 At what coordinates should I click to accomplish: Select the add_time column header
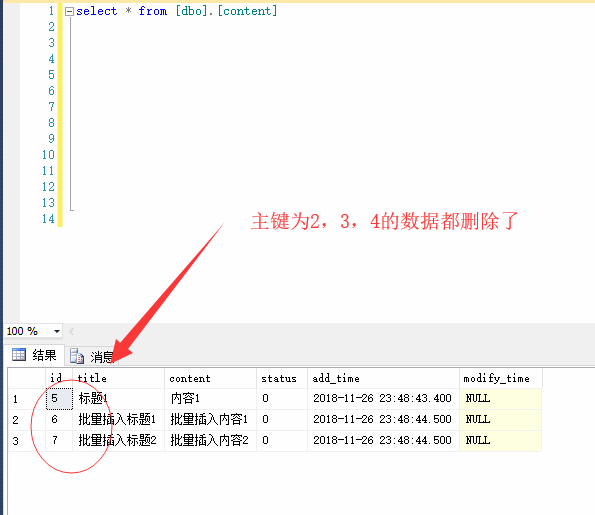pyautogui.click(x=383, y=378)
